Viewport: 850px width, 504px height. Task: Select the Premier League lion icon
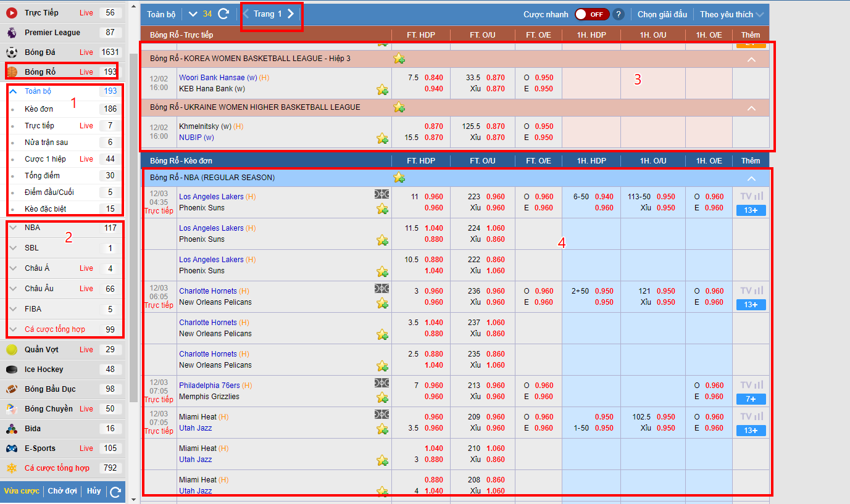point(12,32)
